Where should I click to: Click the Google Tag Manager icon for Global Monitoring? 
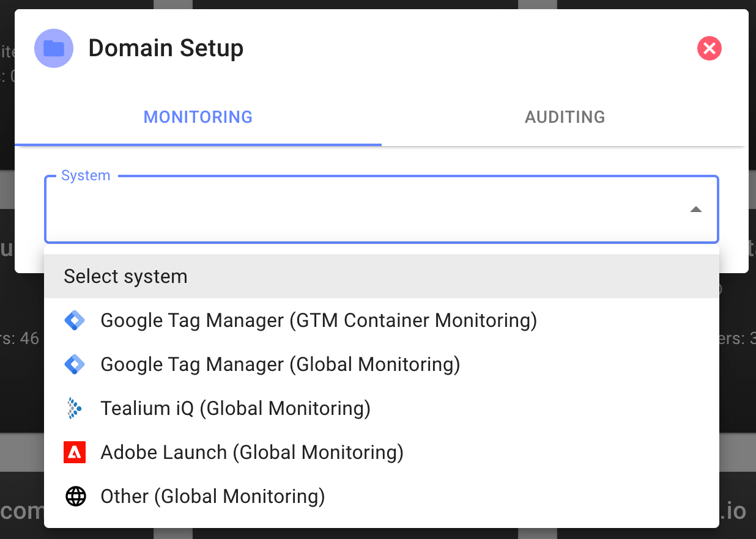(75, 364)
